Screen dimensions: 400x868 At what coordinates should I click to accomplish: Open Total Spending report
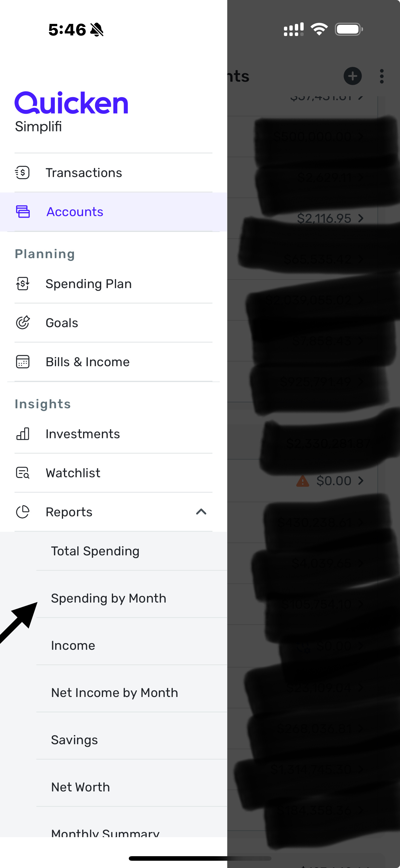pyautogui.click(x=95, y=551)
